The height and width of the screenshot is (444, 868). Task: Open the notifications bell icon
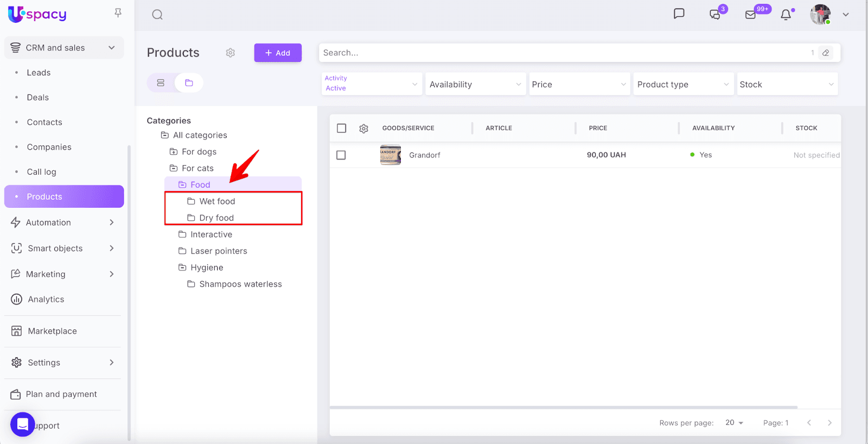click(x=786, y=15)
